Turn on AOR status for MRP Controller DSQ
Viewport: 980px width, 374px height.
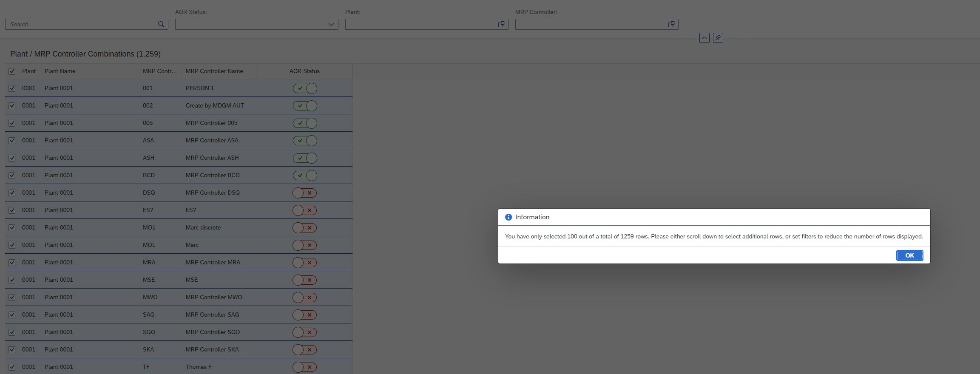pos(305,193)
